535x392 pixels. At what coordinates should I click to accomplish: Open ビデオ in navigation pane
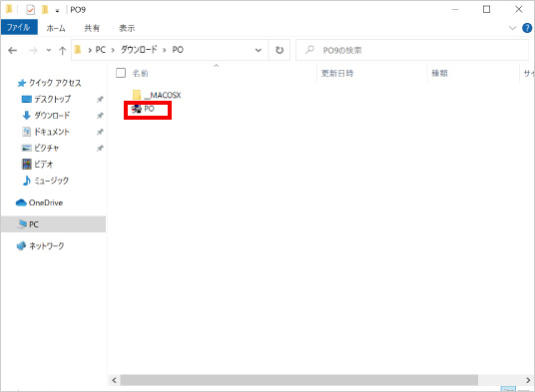click(38, 165)
